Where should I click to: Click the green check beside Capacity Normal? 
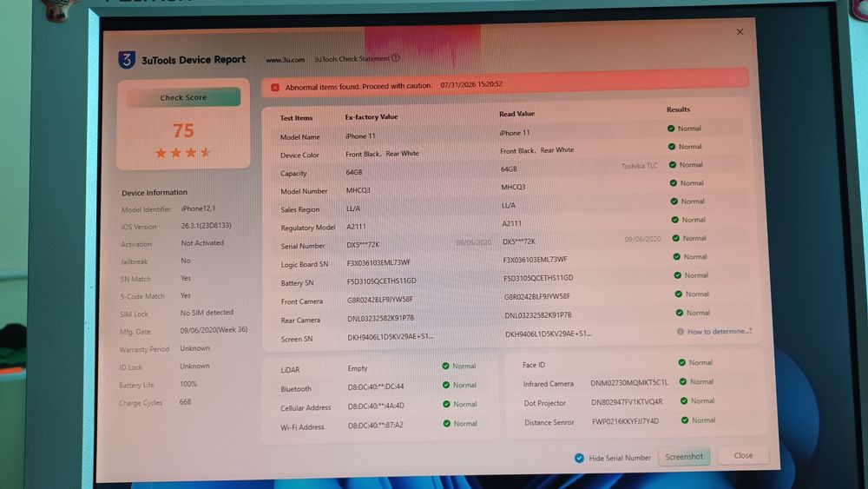point(673,165)
